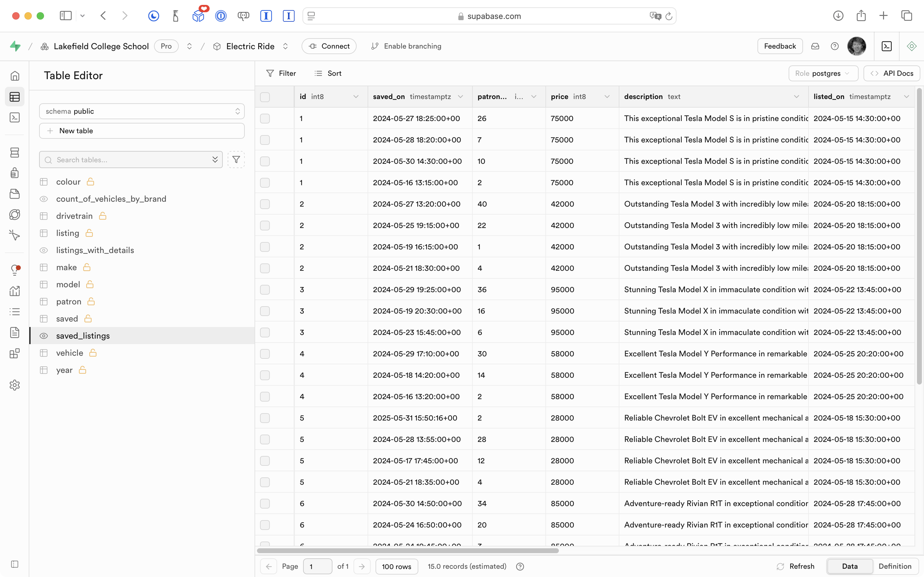The image size is (924, 577).
Task: Click the New table button
Action: (141, 131)
